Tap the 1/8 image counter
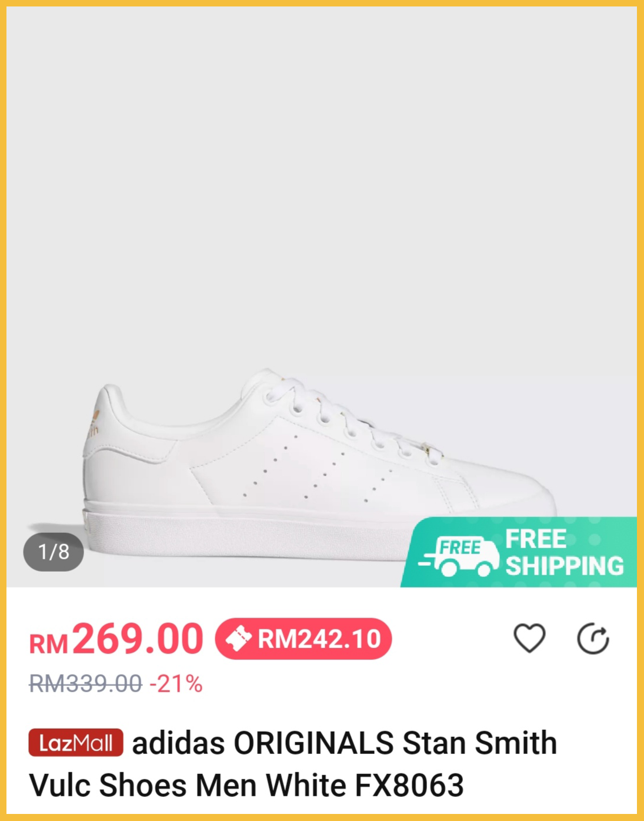644x821 pixels. (x=54, y=552)
